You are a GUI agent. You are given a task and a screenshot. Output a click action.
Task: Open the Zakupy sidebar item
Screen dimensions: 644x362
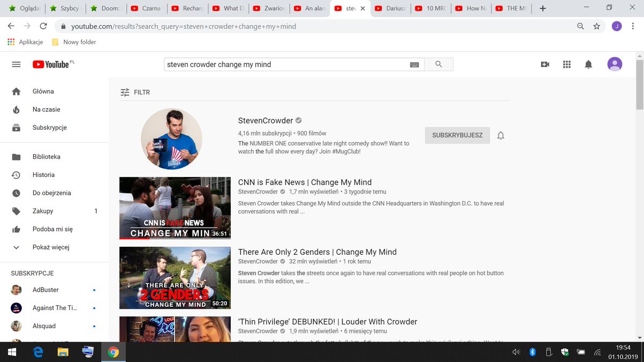(54, 211)
